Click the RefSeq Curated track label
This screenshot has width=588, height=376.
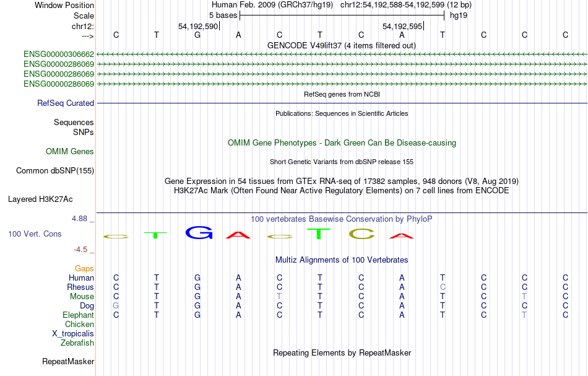pos(66,103)
